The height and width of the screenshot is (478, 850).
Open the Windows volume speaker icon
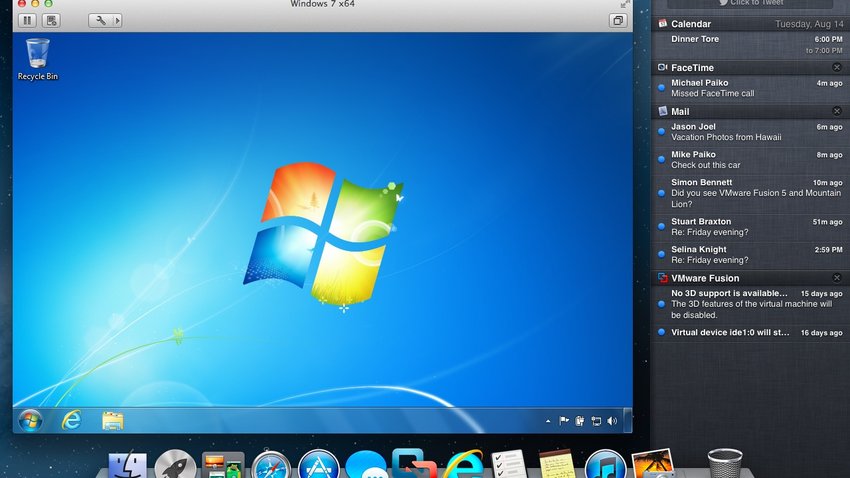pos(612,421)
